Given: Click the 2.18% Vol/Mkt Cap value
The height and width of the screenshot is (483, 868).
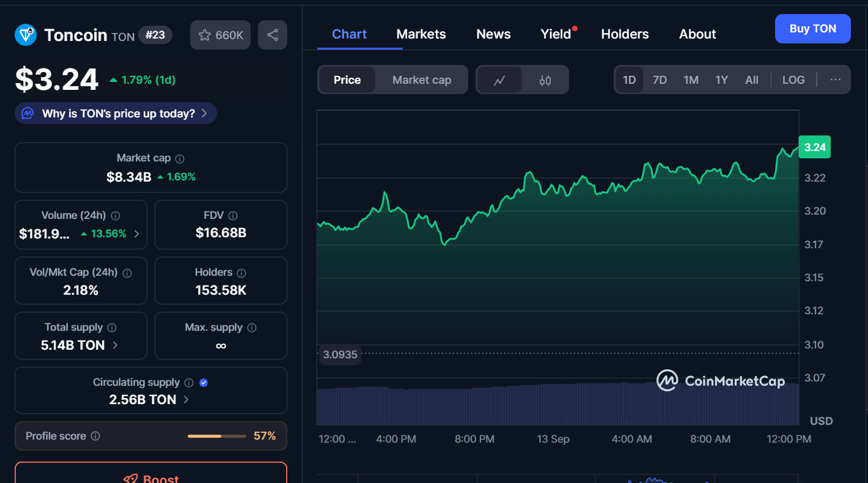Looking at the screenshot, I should pos(81,290).
